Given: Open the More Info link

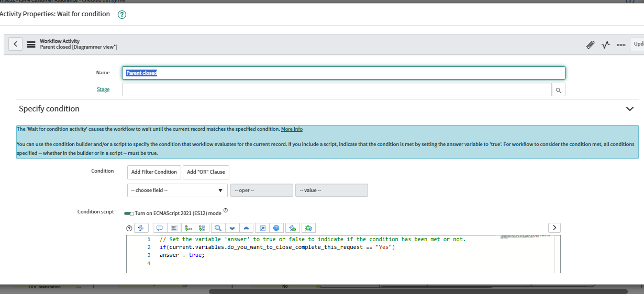Looking at the screenshot, I should tap(292, 129).
